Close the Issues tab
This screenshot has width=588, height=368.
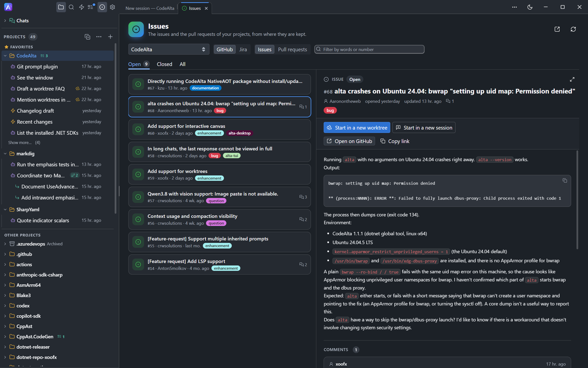pos(206,8)
